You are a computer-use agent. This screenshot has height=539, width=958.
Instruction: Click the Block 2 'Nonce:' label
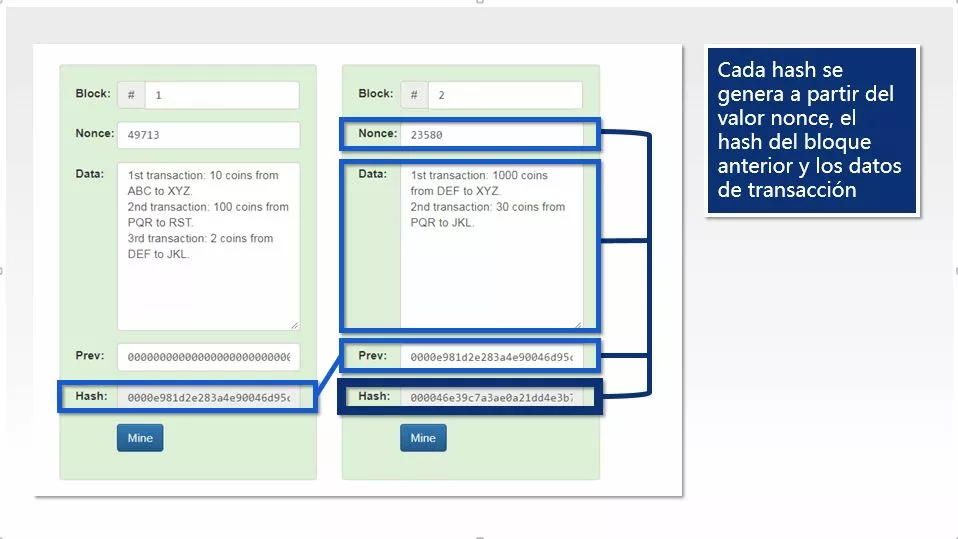(x=378, y=133)
